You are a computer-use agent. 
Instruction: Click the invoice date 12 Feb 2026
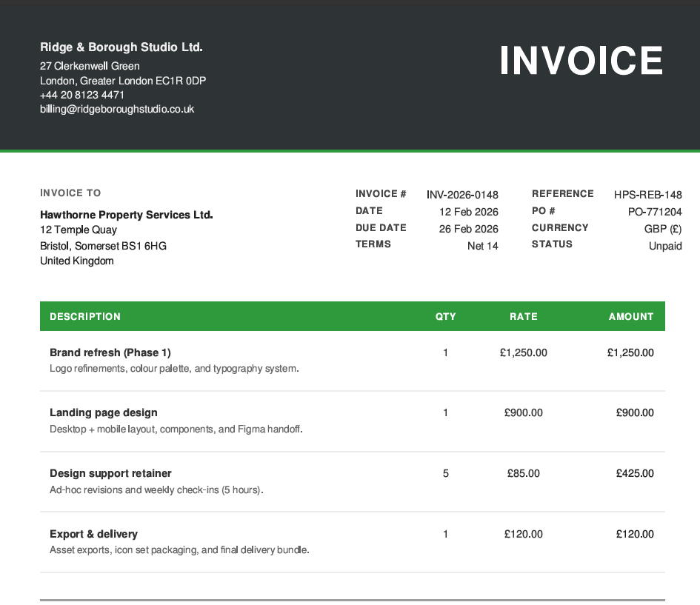(x=468, y=212)
